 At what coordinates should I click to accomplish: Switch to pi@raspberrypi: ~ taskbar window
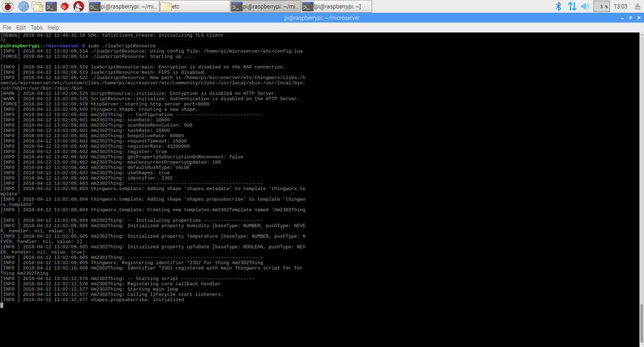coord(337,6)
